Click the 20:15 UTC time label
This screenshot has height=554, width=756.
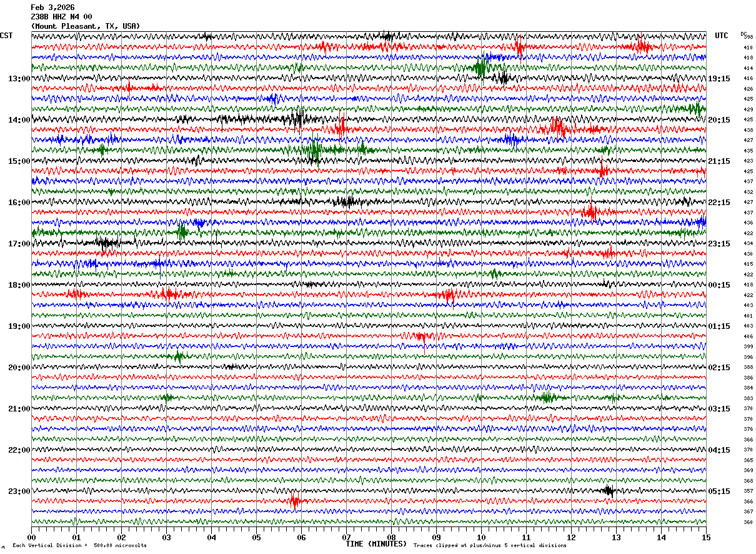pyautogui.click(x=719, y=120)
